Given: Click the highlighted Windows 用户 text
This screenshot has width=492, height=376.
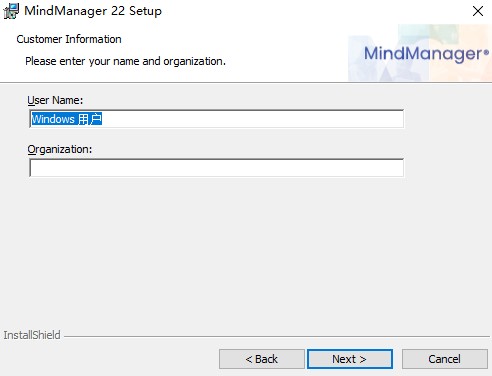Looking at the screenshot, I should point(67,119).
